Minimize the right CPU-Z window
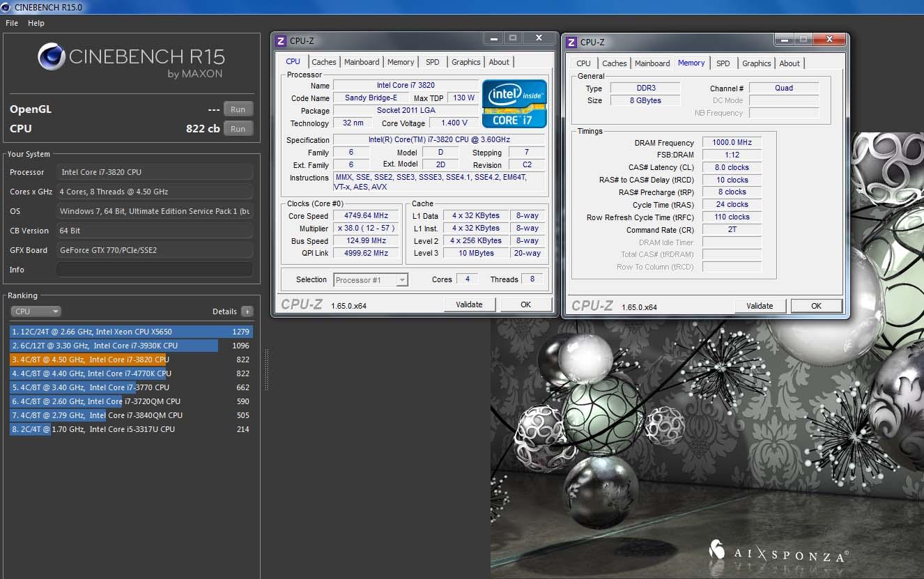Image resolution: width=924 pixels, height=579 pixels. (784, 39)
